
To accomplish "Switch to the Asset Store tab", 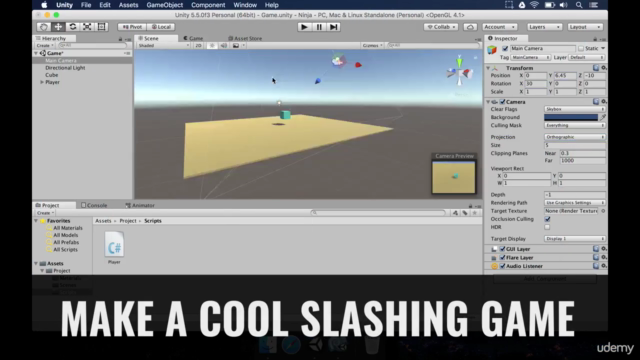I will [245, 38].
